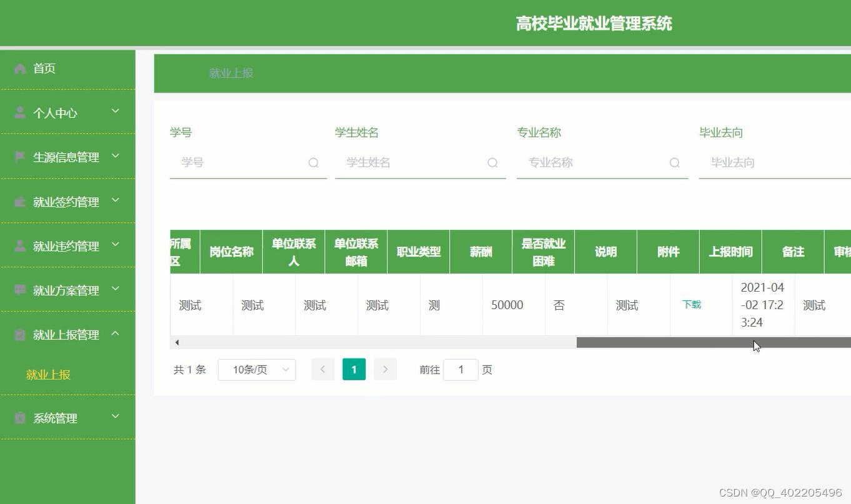Select the 就业上报 submenu item
851x504 pixels.
[x=49, y=374]
